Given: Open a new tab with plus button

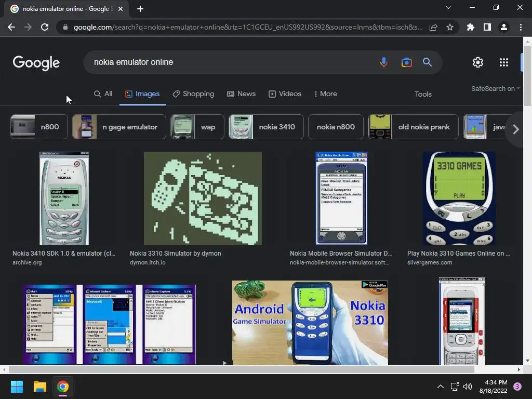Looking at the screenshot, I should (140, 9).
